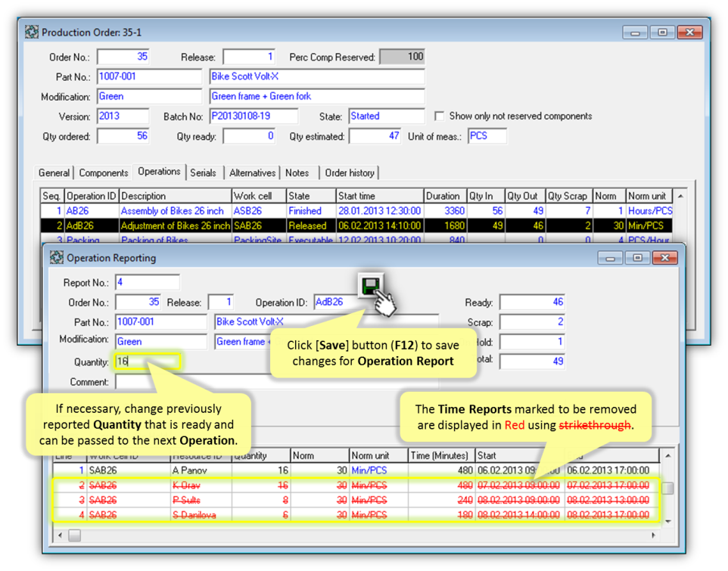Open the Components tab
The height and width of the screenshot is (571, 728).
coord(103,172)
